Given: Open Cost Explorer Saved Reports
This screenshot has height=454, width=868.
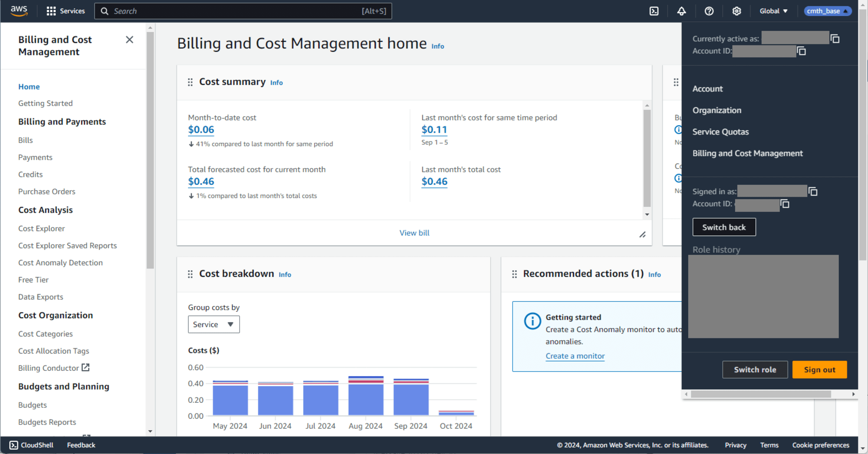Looking at the screenshot, I should (x=68, y=246).
